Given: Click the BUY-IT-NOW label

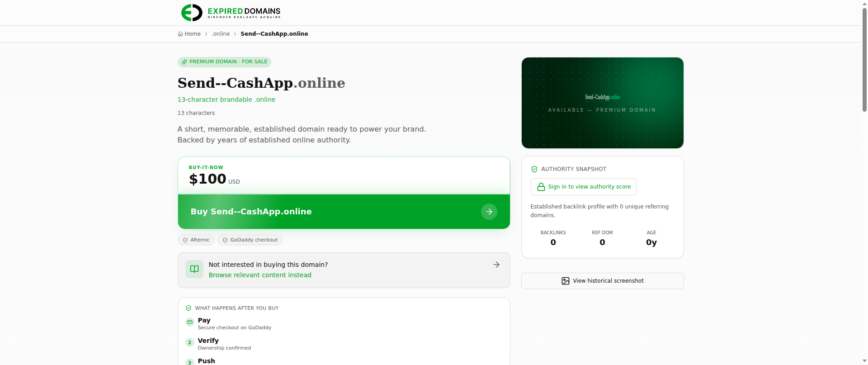Looking at the screenshot, I should tap(206, 167).
